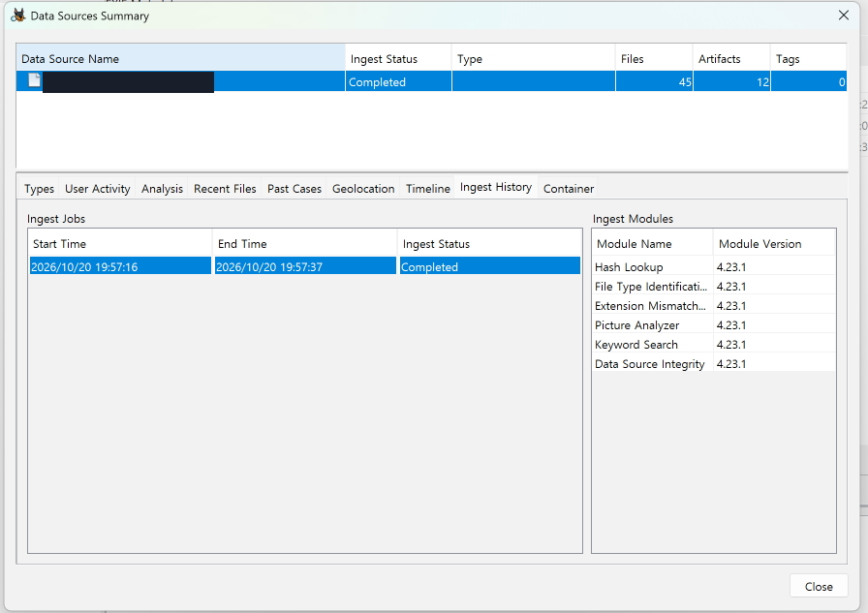This screenshot has height=613, width=868.
Task: Select the Picture Analyzer module row
Action: [714, 324]
